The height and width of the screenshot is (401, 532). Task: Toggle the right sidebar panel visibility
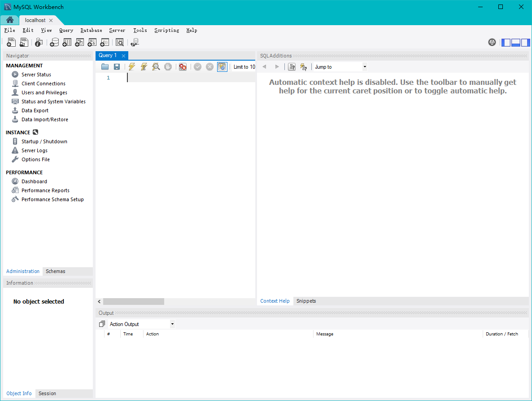coord(525,43)
